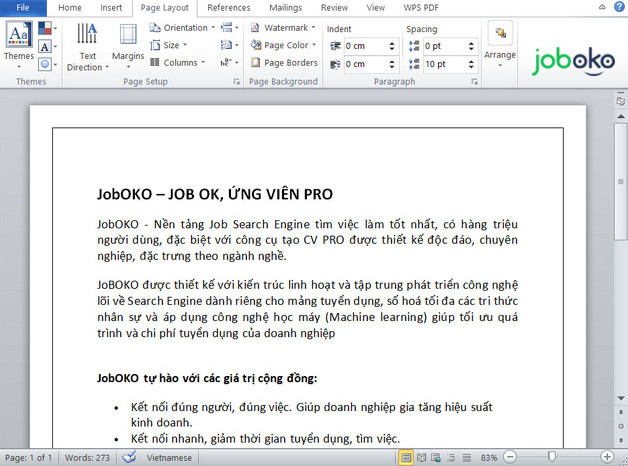The height and width of the screenshot is (466, 628).
Task: Switch to the Review tab
Action: (x=334, y=8)
